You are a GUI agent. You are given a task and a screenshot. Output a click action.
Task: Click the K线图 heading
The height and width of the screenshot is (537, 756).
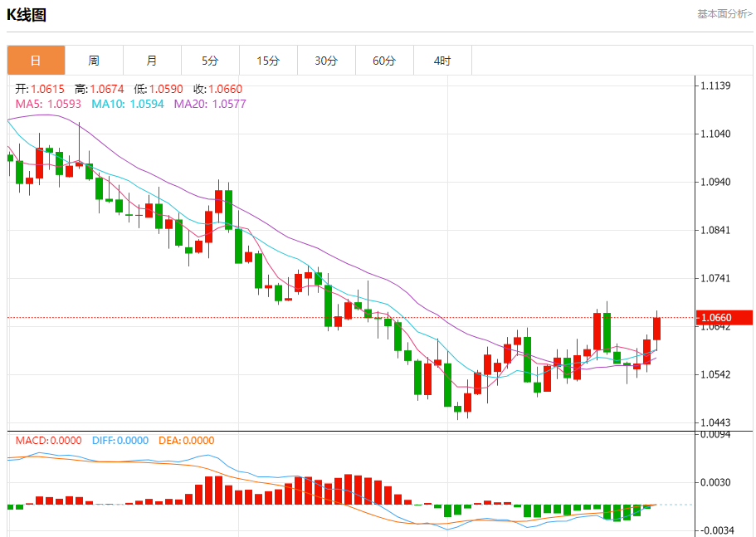[27, 15]
